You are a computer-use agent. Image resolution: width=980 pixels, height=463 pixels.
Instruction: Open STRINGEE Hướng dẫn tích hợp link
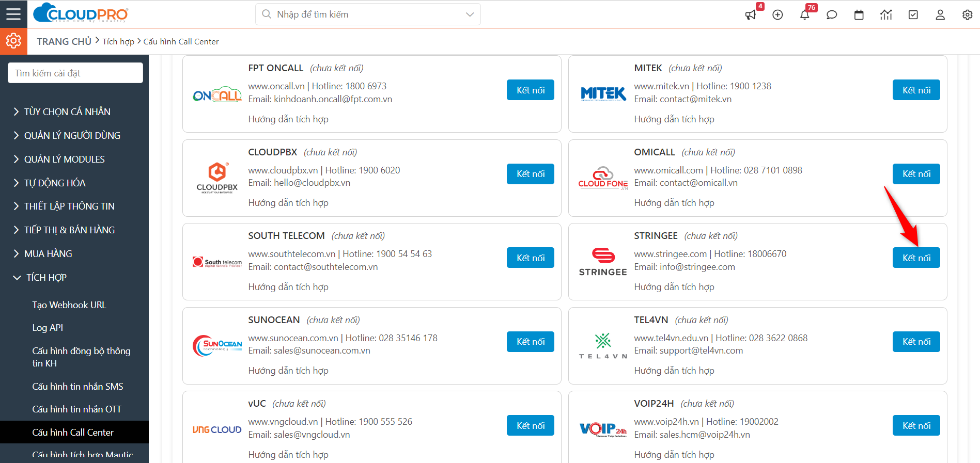point(674,287)
